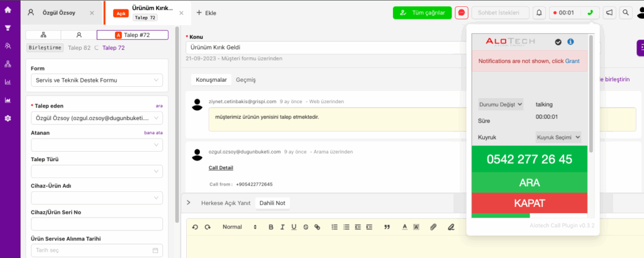Click the undo icon in the editor toolbar
This screenshot has width=644, height=258.
195,227
